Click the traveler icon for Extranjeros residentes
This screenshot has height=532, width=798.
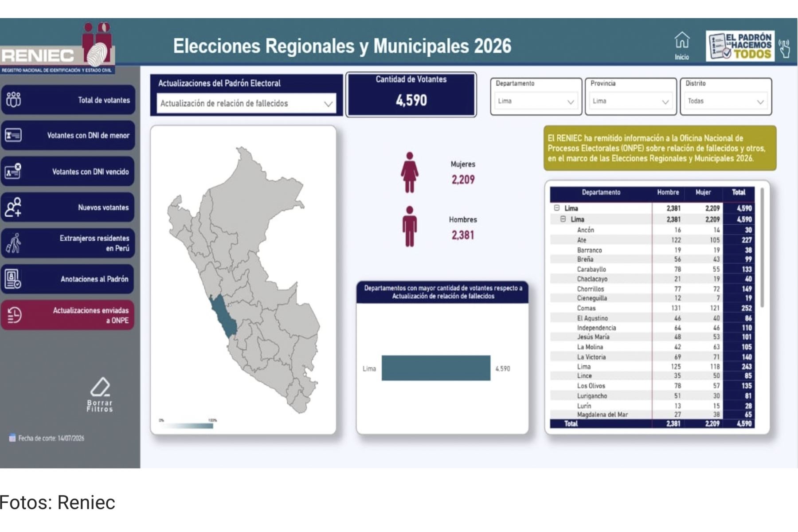tap(13, 243)
